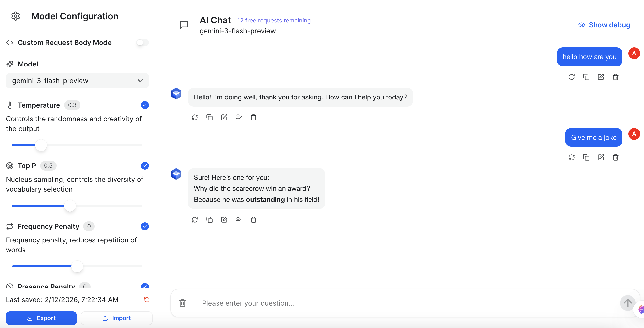This screenshot has width=644, height=328.
Task: Toggle Custom Request Body Mode switch
Action: click(142, 43)
